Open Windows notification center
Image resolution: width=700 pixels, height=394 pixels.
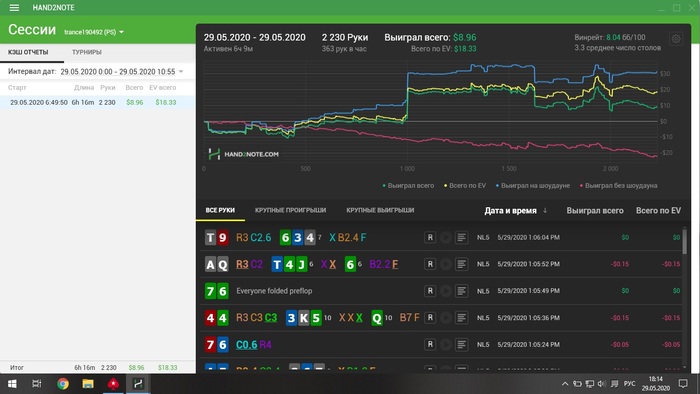[683, 384]
